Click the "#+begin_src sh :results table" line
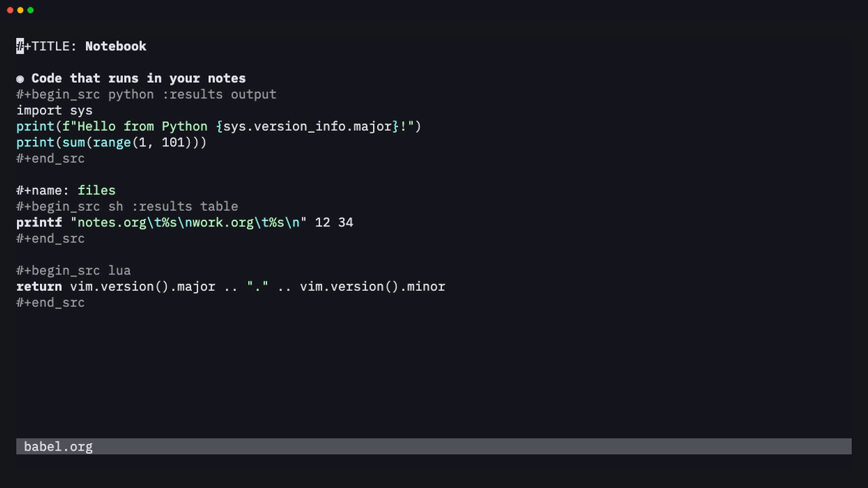The height and width of the screenshot is (488, 868). click(127, 207)
